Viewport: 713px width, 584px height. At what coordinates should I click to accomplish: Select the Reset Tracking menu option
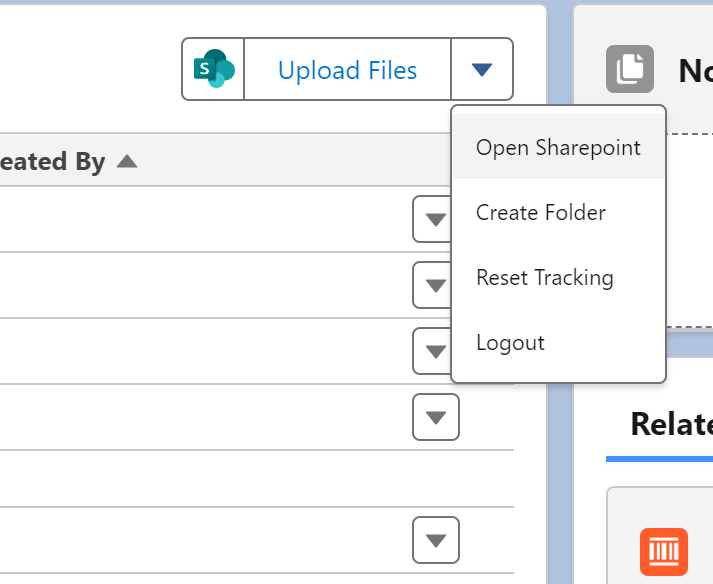(545, 277)
